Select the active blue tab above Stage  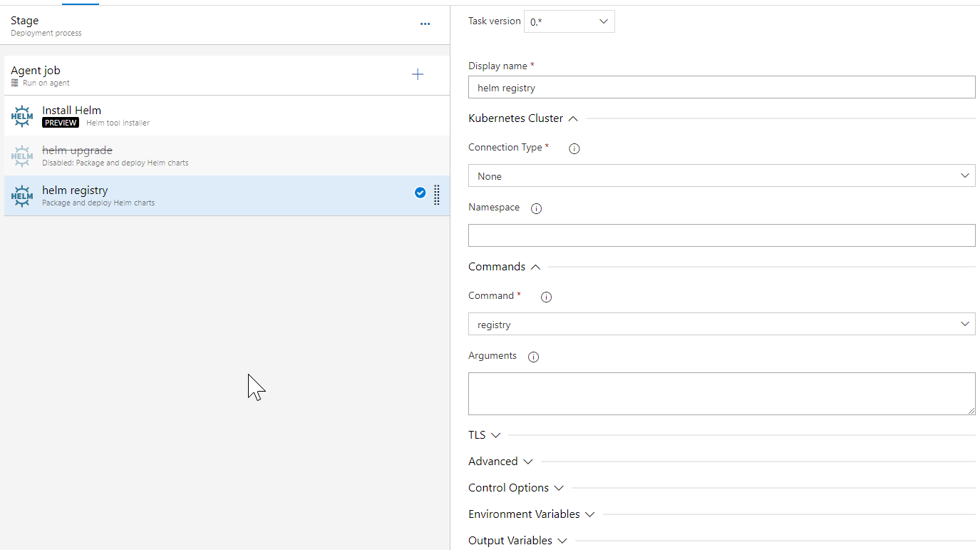pyautogui.click(x=80, y=2)
